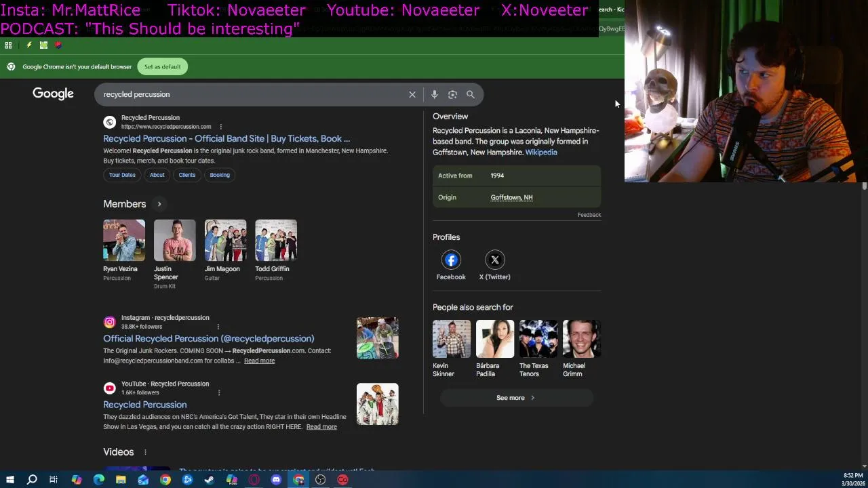Switch to OBS Studio in taskbar
This screenshot has height=488, width=868.
coord(320,480)
